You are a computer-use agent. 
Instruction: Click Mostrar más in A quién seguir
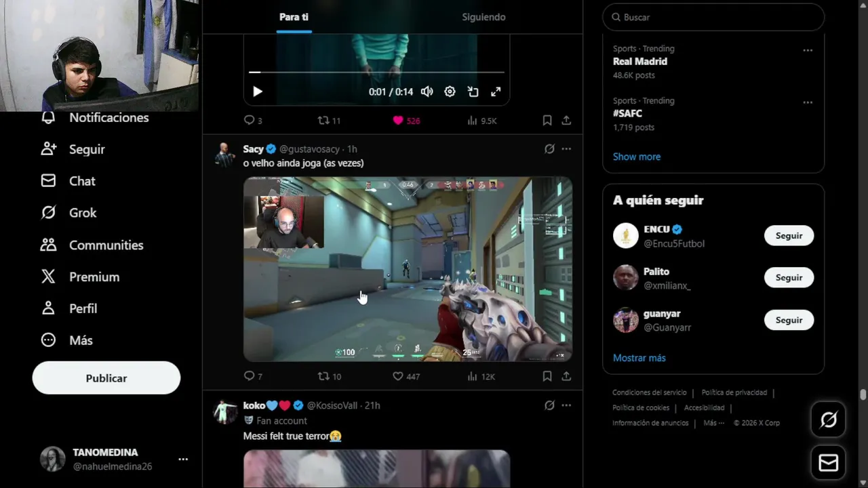click(639, 358)
